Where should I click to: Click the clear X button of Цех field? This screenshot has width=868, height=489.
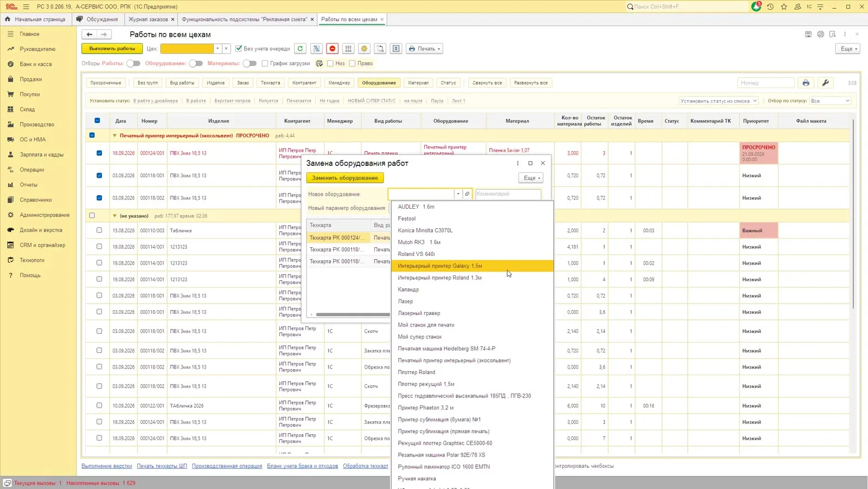(226, 49)
